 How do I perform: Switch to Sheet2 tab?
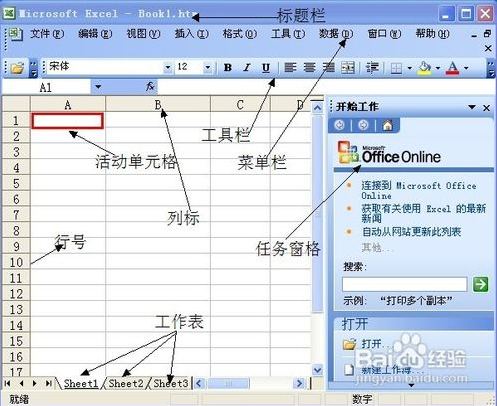pyautogui.click(x=126, y=383)
